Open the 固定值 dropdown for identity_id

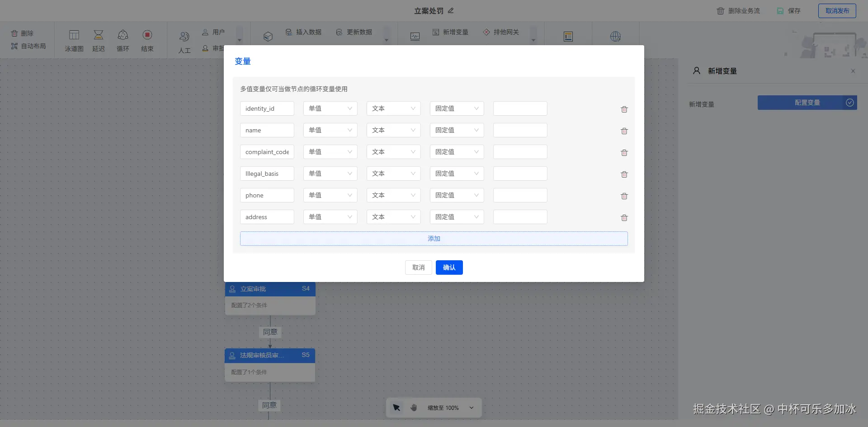pos(457,108)
